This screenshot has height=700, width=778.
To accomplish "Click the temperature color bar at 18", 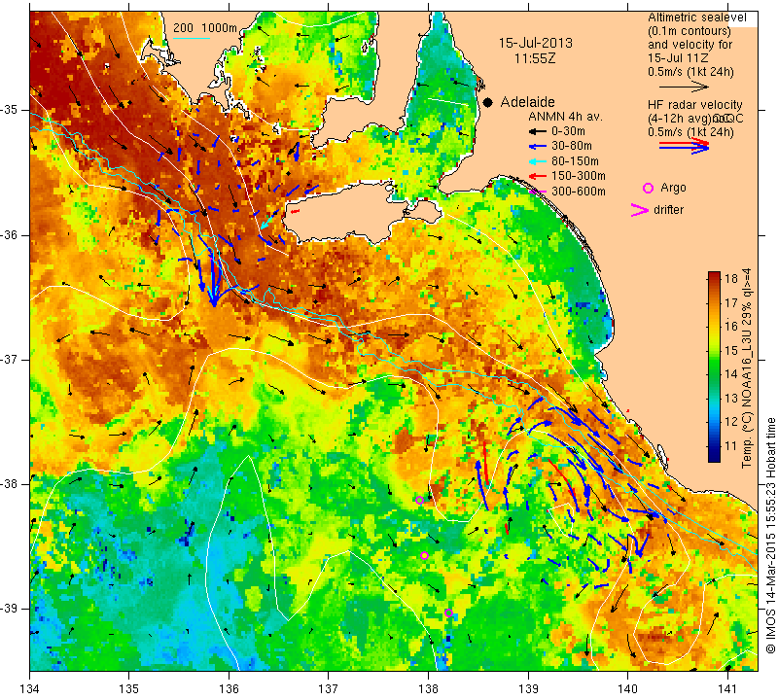I will point(714,277).
